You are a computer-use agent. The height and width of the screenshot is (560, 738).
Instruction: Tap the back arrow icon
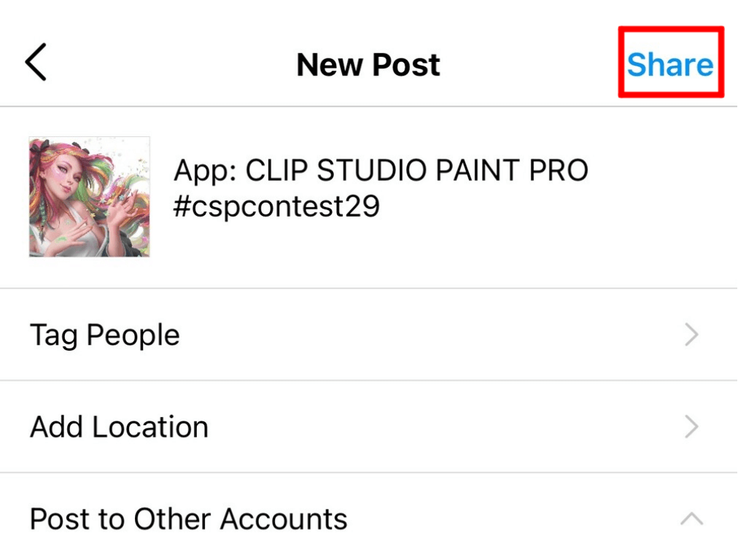pos(36,63)
